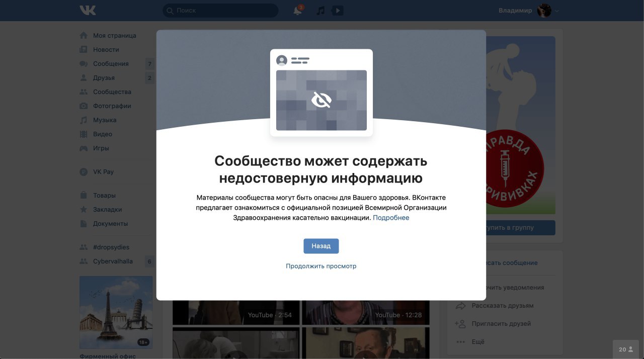Click the Закладки star icon
This screenshot has height=359, width=644.
click(84, 210)
